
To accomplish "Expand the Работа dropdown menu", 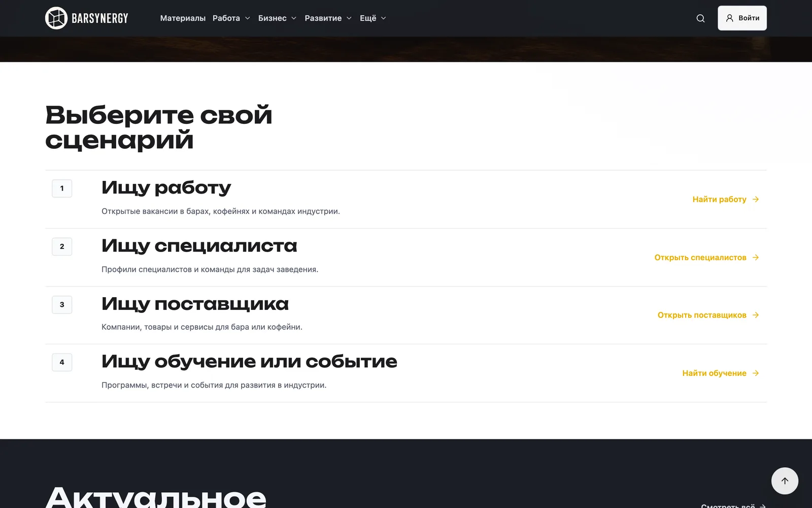I will pos(231,18).
